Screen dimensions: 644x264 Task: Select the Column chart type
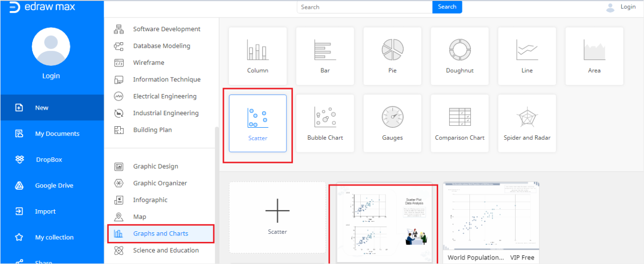[258, 56]
